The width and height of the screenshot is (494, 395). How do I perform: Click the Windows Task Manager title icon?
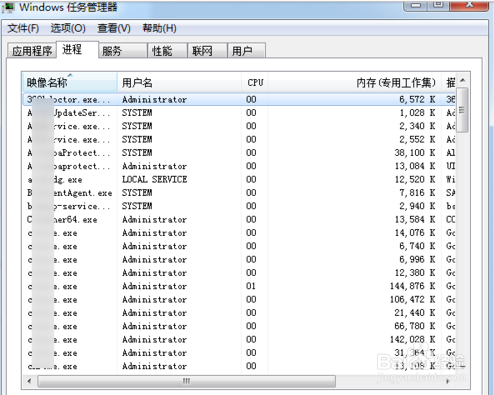coord(8,7)
